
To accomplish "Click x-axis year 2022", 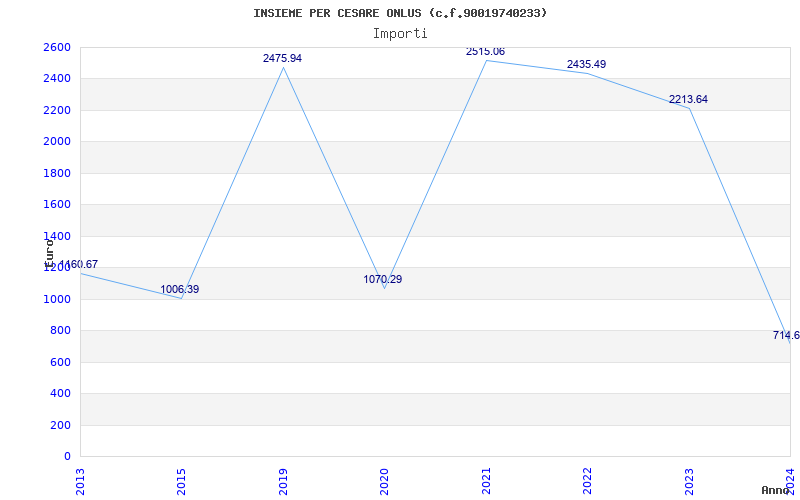I will point(587,481).
